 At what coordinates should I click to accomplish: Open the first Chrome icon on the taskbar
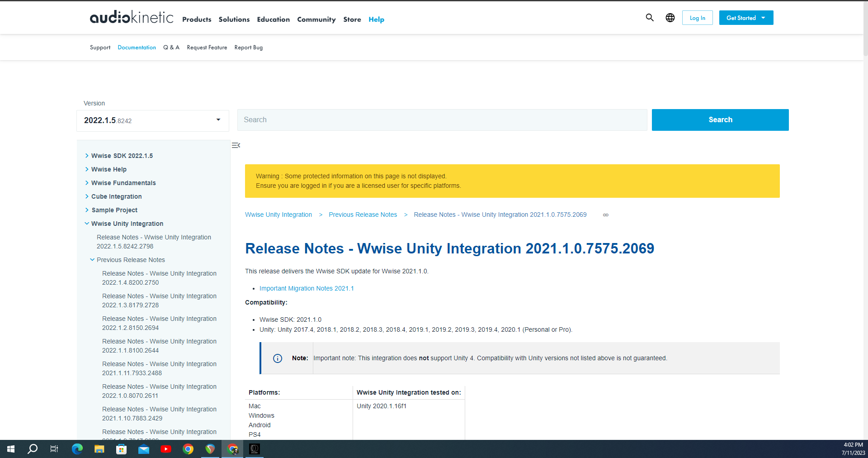[x=188, y=449]
